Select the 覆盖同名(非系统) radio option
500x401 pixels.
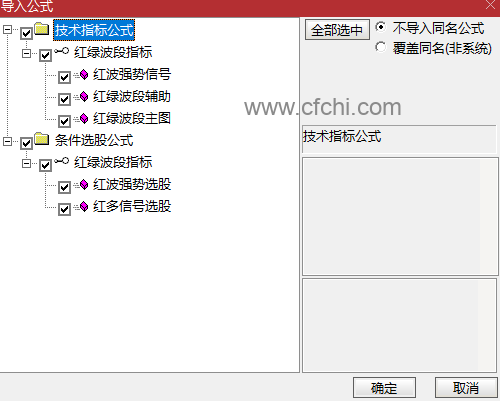tap(380, 47)
